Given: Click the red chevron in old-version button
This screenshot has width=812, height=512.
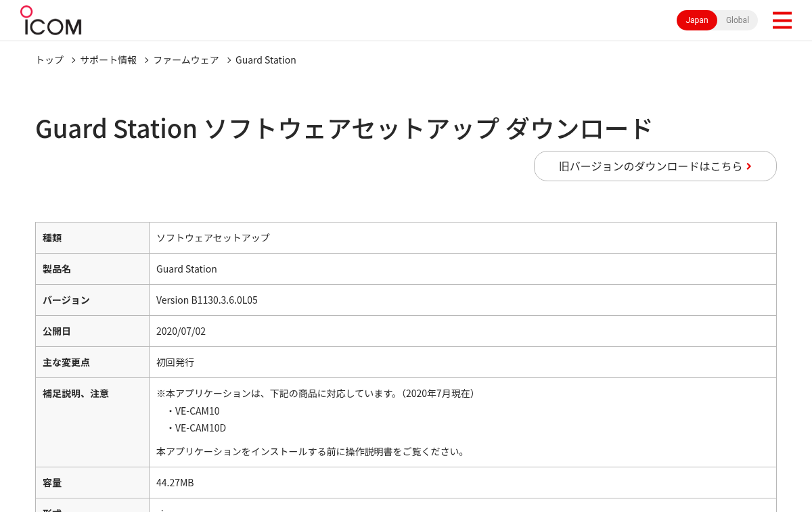Looking at the screenshot, I should [x=749, y=166].
